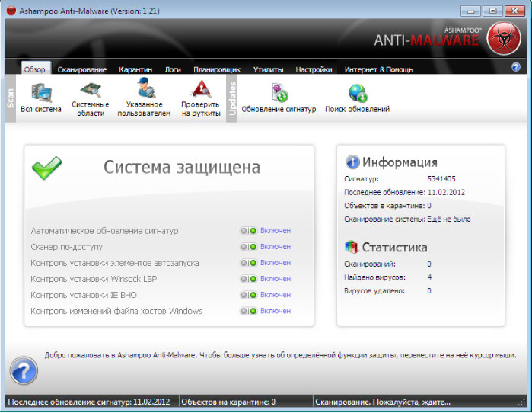Image resolution: width=532 pixels, height=413 pixels.
Task: Open help via blue question icon in tab bar
Action: pos(516,67)
